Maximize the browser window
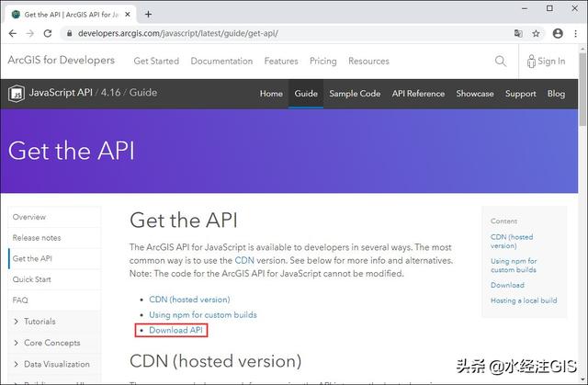 pos(549,8)
